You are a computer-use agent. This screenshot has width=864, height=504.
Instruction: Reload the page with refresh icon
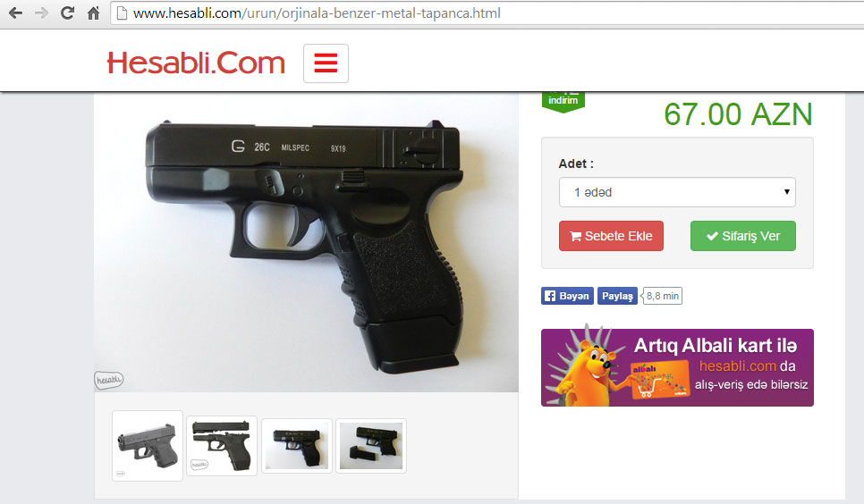tap(67, 13)
